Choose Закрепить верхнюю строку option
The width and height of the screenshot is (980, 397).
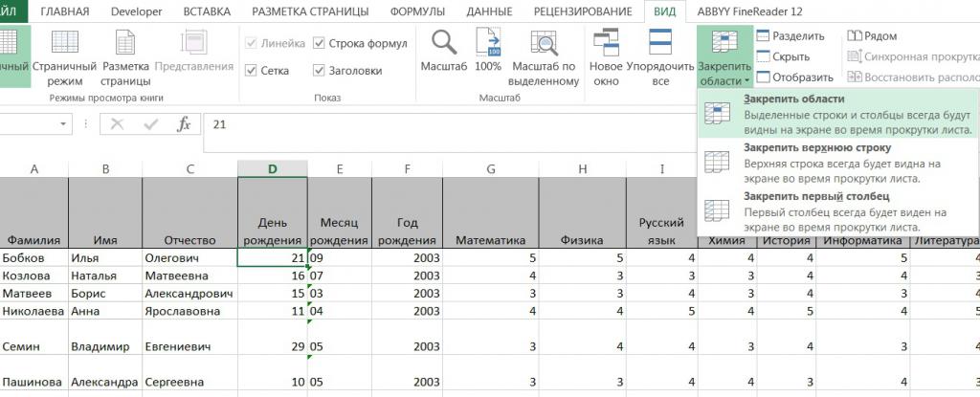coord(836,163)
